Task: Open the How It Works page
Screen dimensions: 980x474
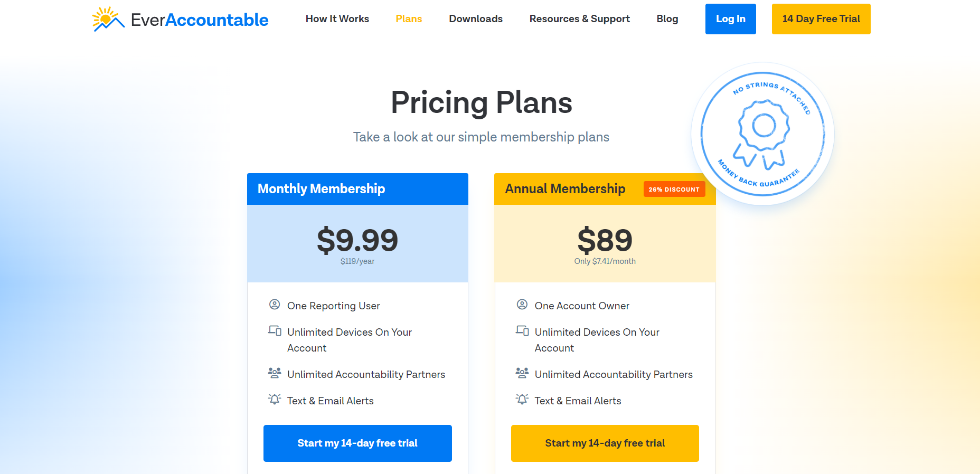Action: [x=337, y=18]
